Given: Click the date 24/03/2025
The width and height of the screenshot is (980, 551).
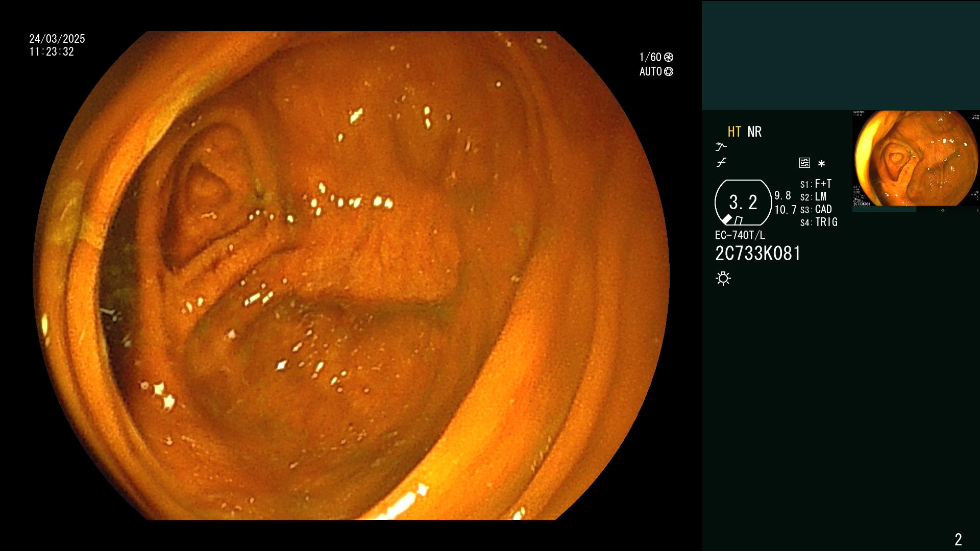Looking at the screenshot, I should 57,39.
